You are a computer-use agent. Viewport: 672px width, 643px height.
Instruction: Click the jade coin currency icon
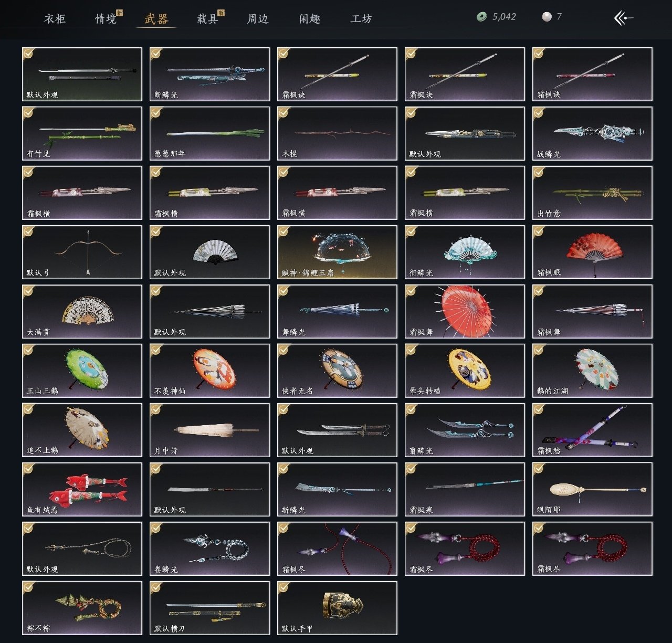click(481, 17)
